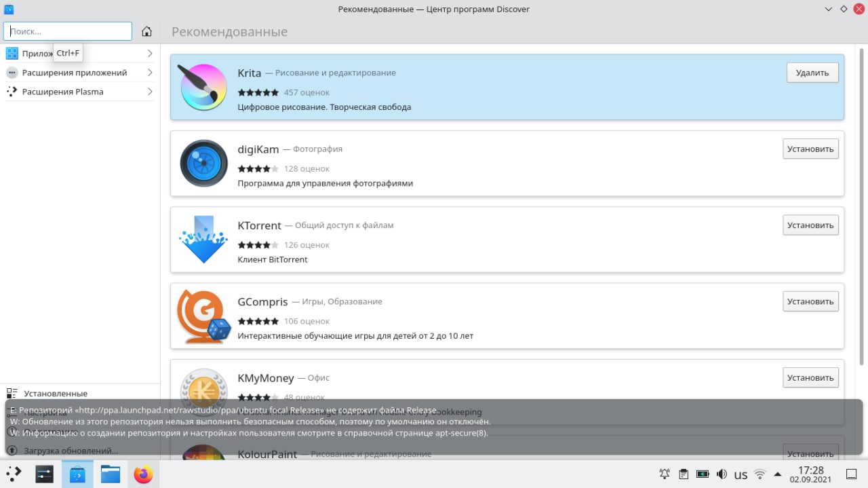Screen dimensions: 868x488
Task: Click the application add-ons dots icon
Action: [12, 73]
